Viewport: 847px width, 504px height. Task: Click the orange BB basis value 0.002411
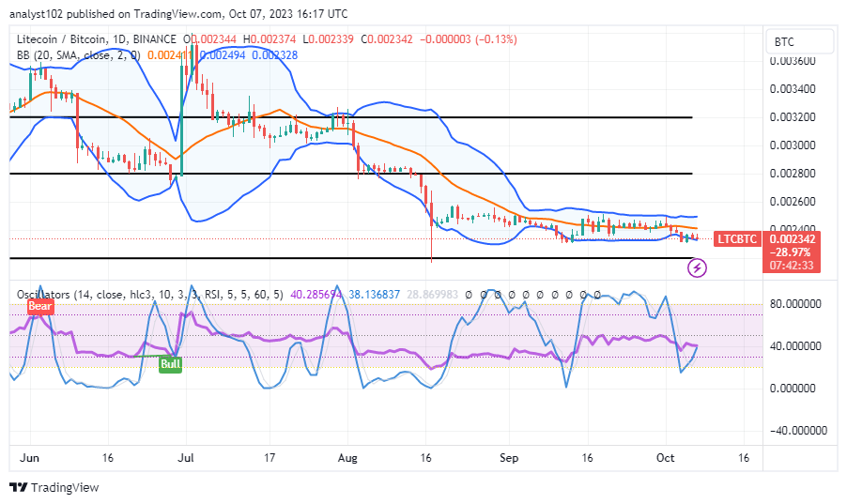pos(170,55)
